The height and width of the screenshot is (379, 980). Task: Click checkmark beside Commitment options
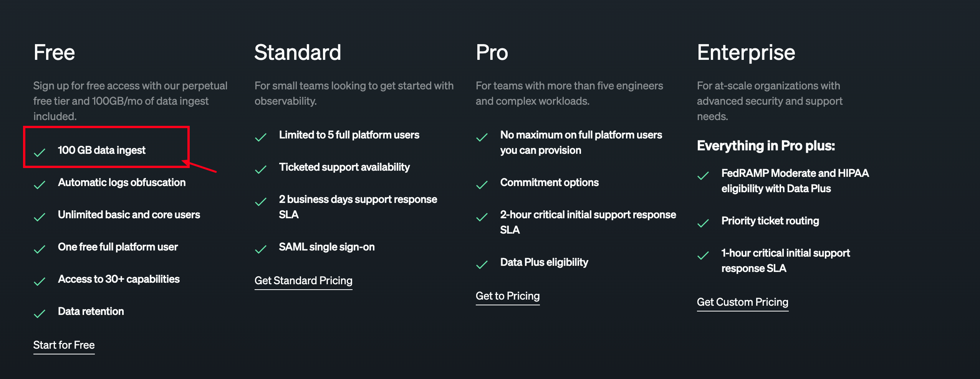pyautogui.click(x=482, y=185)
